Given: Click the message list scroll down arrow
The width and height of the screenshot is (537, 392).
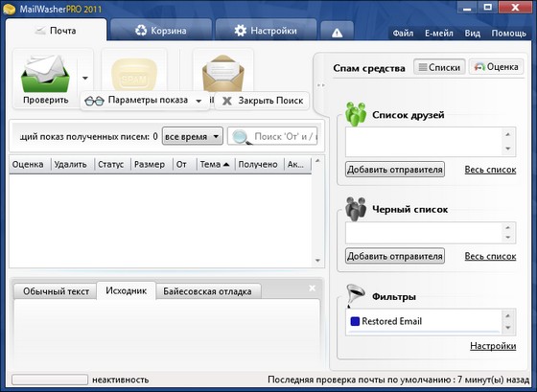Looking at the screenshot, I should pos(317,261).
